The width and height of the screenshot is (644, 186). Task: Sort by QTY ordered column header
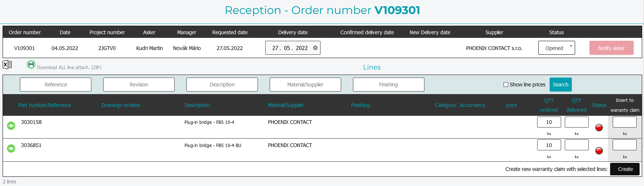click(x=549, y=105)
